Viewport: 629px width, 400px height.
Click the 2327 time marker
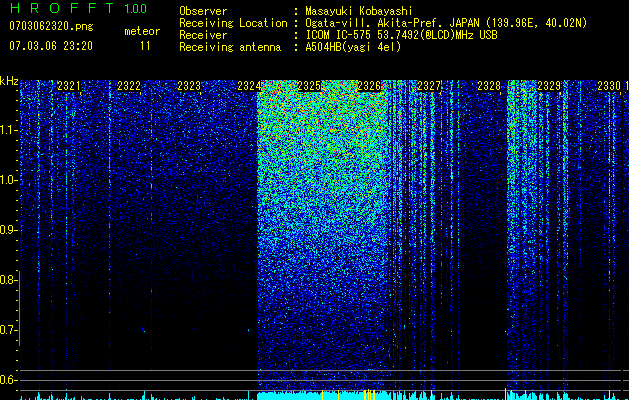tap(429, 86)
